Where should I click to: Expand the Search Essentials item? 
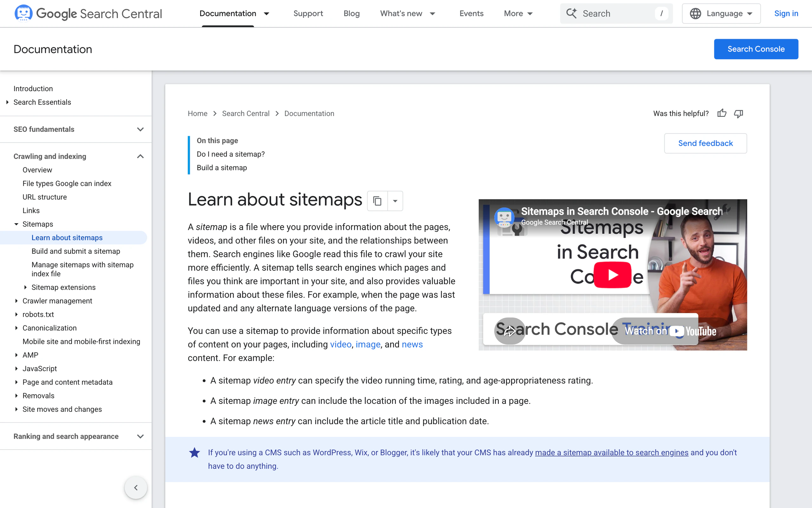coord(7,102)
